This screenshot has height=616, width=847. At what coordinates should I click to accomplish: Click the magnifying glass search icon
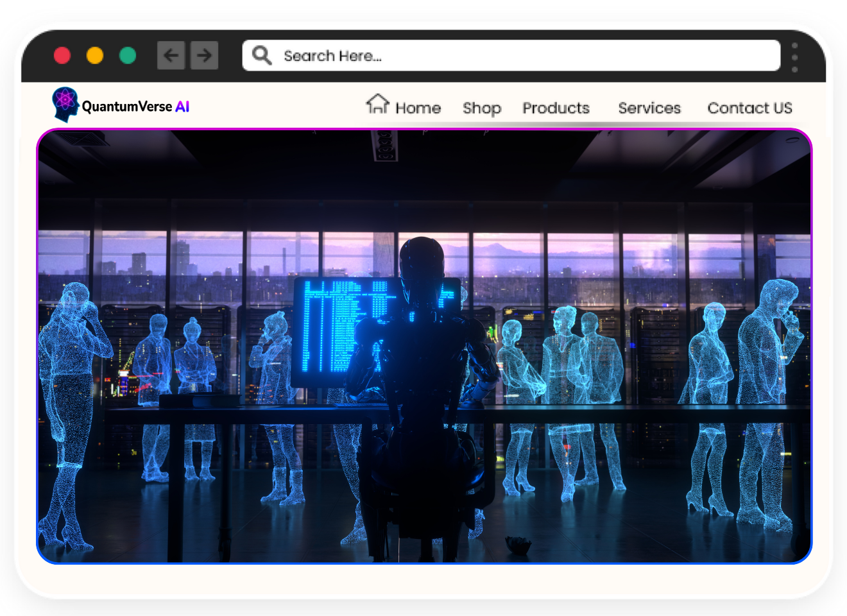click(262, 55)
